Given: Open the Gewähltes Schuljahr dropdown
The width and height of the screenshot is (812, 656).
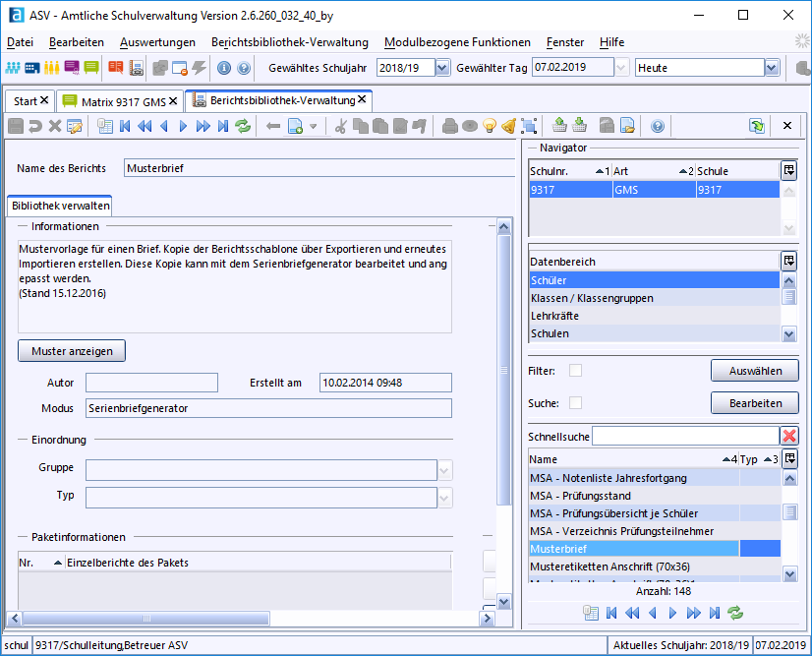Looking at the screenshot, I should point(442,68).
